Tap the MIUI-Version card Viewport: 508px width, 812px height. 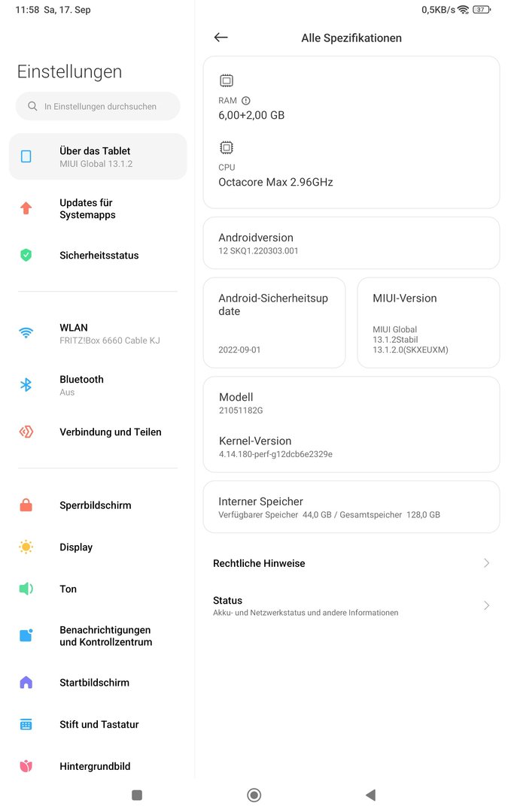[x=428, y=323]
